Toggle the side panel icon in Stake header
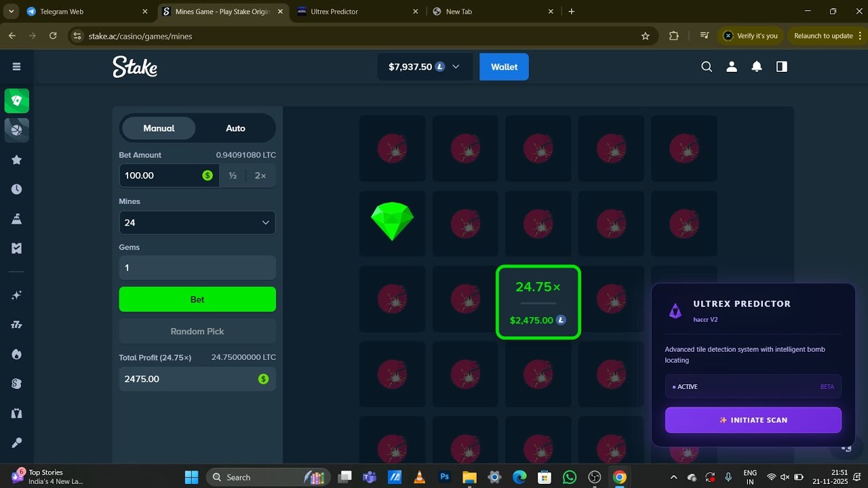The width and height of the screenshot is (868, 488). [782, 66]
